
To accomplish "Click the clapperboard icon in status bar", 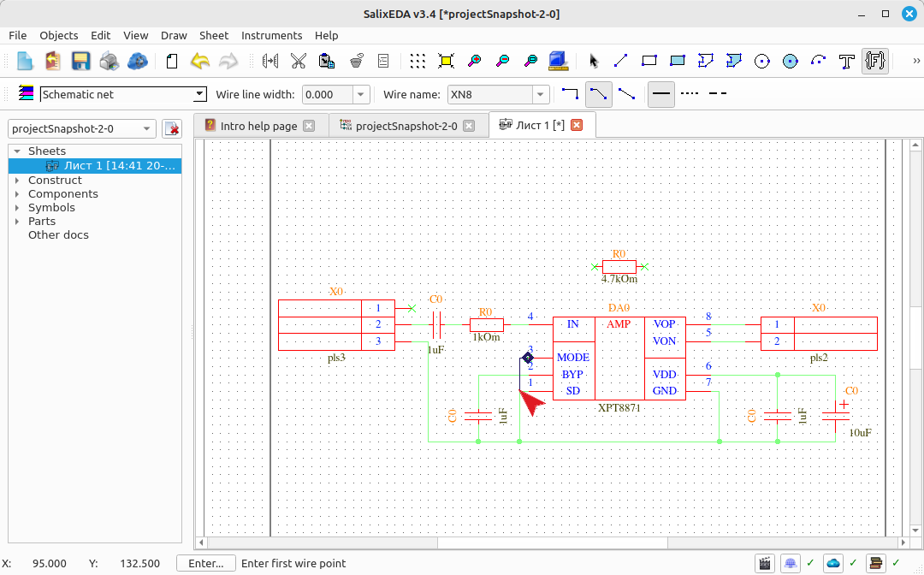I will pos(764,563).
